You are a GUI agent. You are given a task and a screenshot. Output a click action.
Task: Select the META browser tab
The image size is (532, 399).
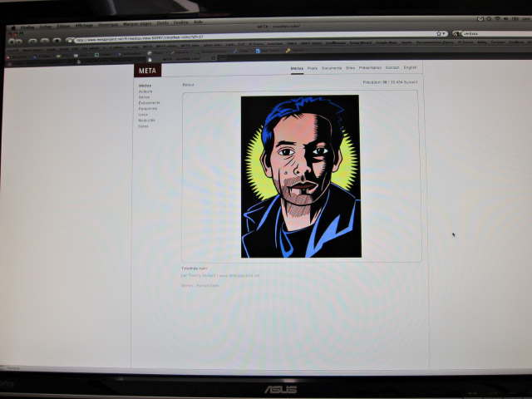(181, 59)
